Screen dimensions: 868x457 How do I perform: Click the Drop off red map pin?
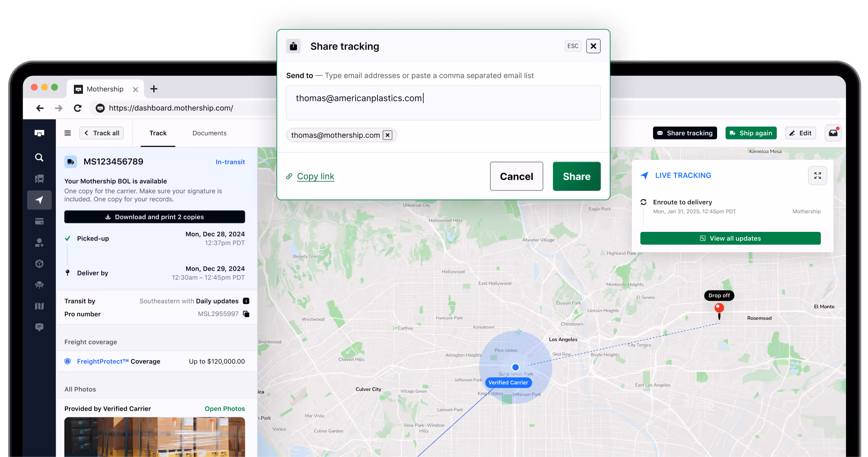point(719,311)
